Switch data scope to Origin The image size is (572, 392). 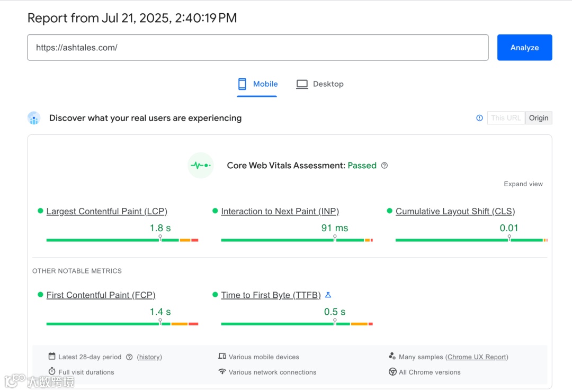[539, 118]
